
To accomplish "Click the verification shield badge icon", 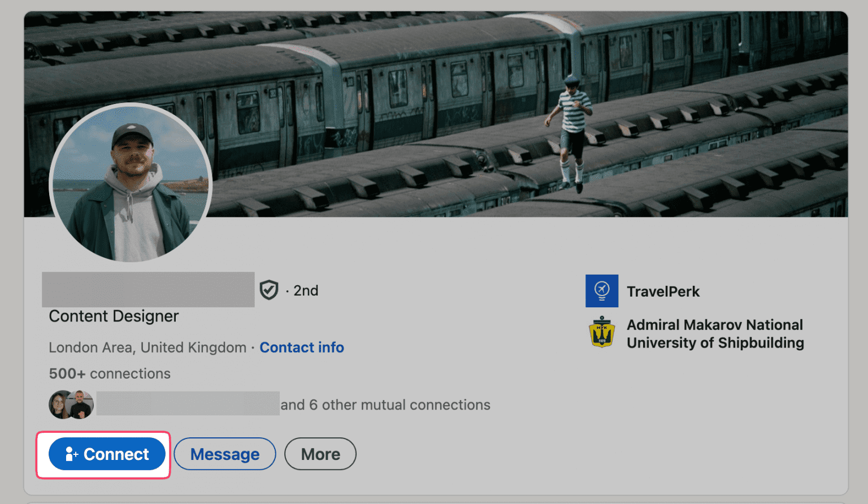I will point(269,290).
